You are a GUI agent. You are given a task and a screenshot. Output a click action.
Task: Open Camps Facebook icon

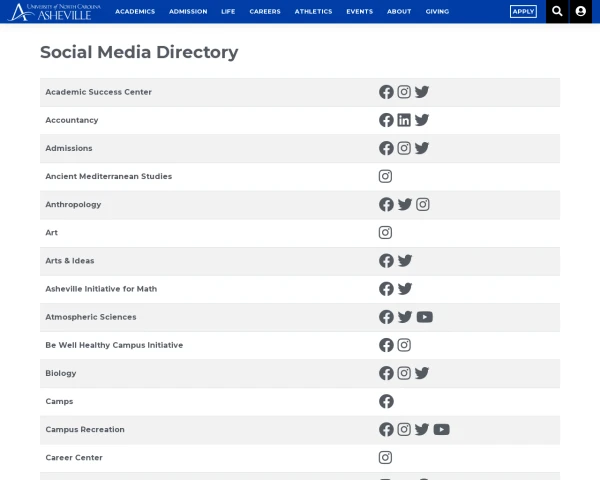[386, 401]
